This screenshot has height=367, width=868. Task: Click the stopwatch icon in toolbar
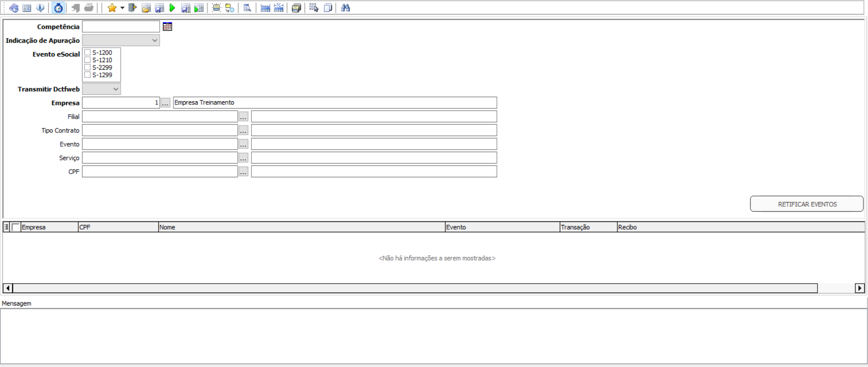pos(58,8)
